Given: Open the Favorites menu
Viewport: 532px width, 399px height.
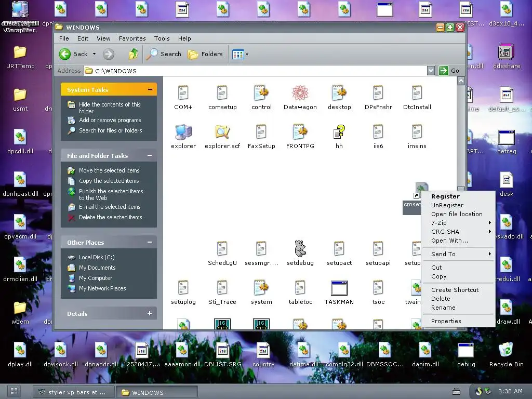Looking at the screenshot, I should coord(132,38).
